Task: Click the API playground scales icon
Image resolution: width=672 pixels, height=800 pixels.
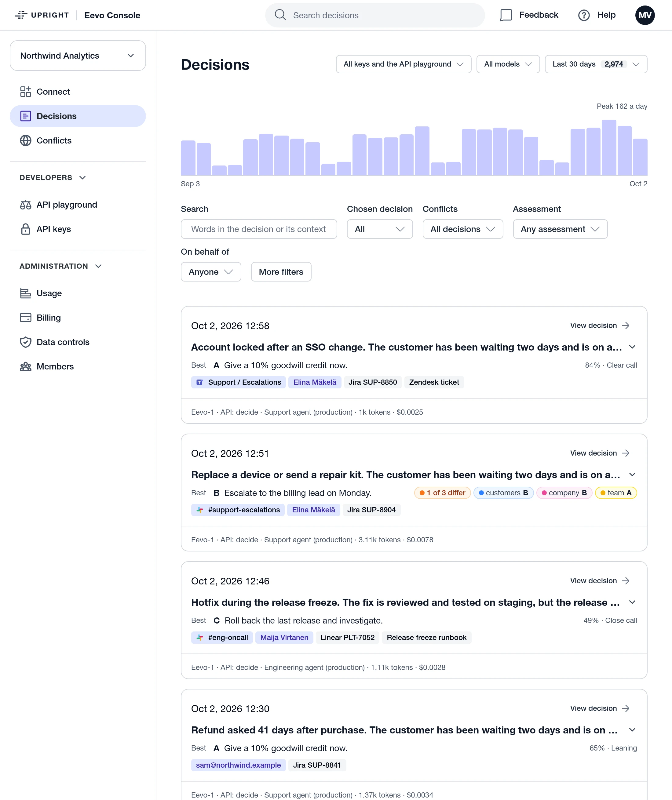Action: (26, 205)
